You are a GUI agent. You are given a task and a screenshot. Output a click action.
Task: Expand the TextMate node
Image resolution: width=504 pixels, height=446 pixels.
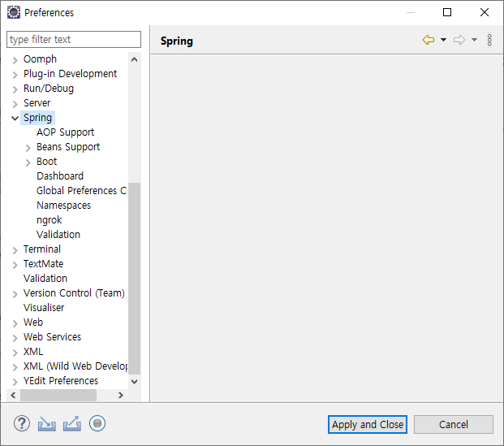pos(15,265)
